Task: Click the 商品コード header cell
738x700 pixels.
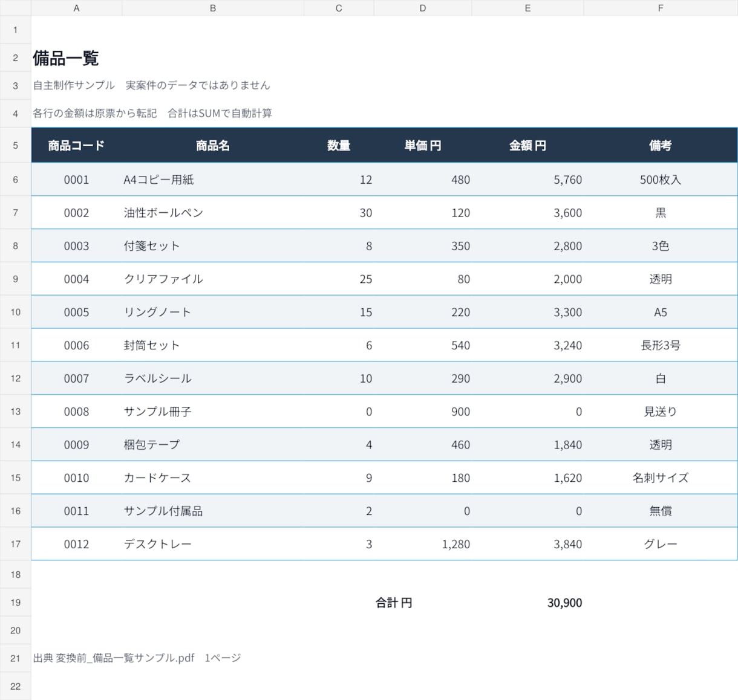Action: tap(76, 145)
